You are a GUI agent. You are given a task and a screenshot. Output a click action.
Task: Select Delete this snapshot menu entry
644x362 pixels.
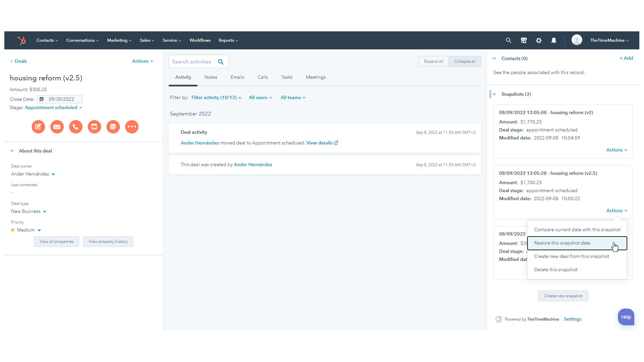coord(556,270)
